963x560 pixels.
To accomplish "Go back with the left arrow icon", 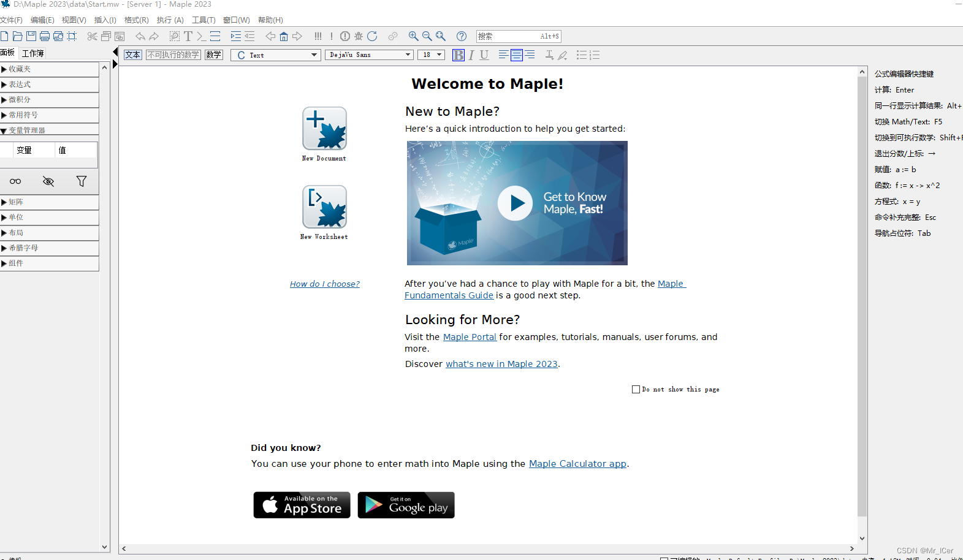I will [x=270, y=36].
